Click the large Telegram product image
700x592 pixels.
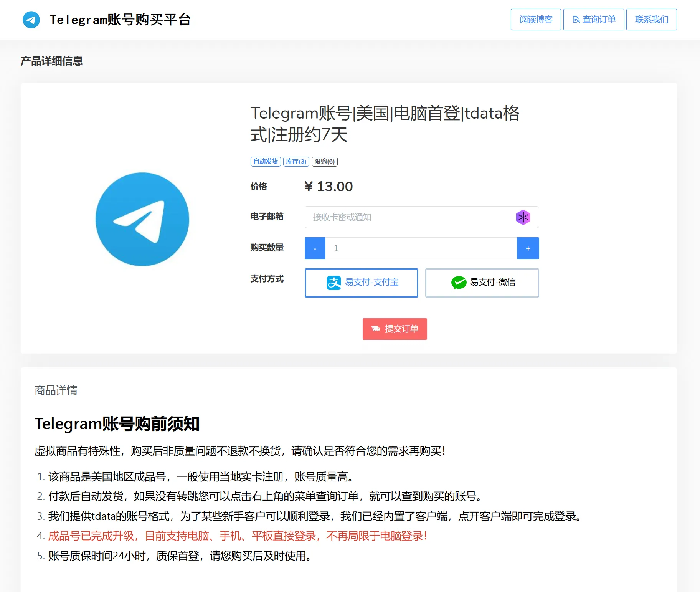click(142, 219)
